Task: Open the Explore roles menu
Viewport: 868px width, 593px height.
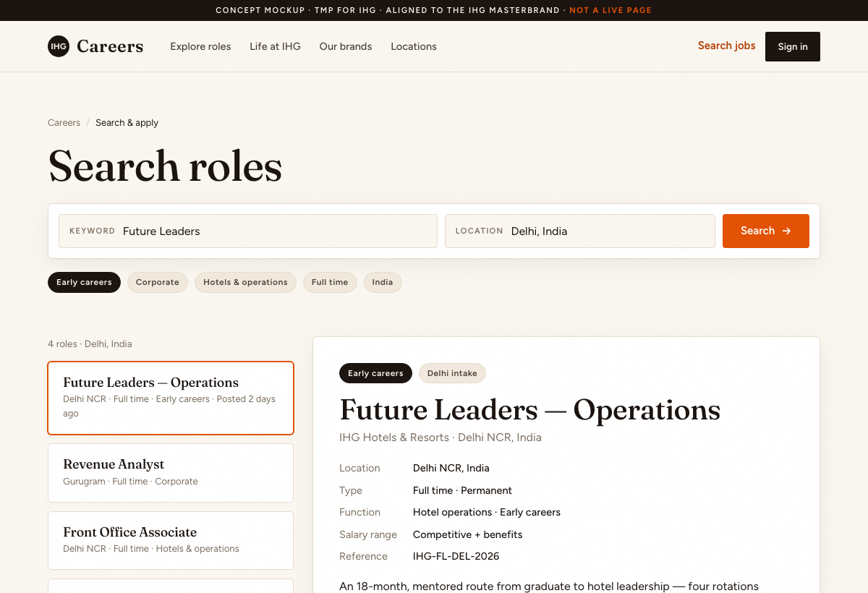Action: tap(200, 46)
